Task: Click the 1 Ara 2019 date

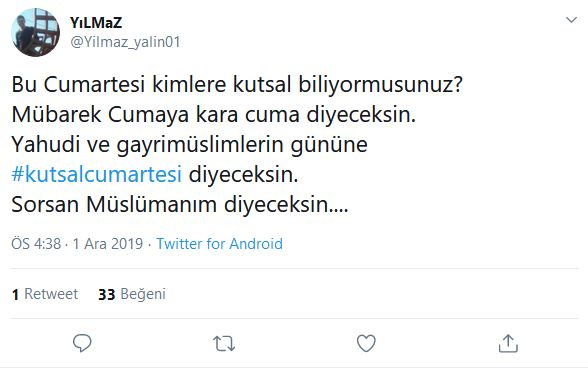Action: 108,244
